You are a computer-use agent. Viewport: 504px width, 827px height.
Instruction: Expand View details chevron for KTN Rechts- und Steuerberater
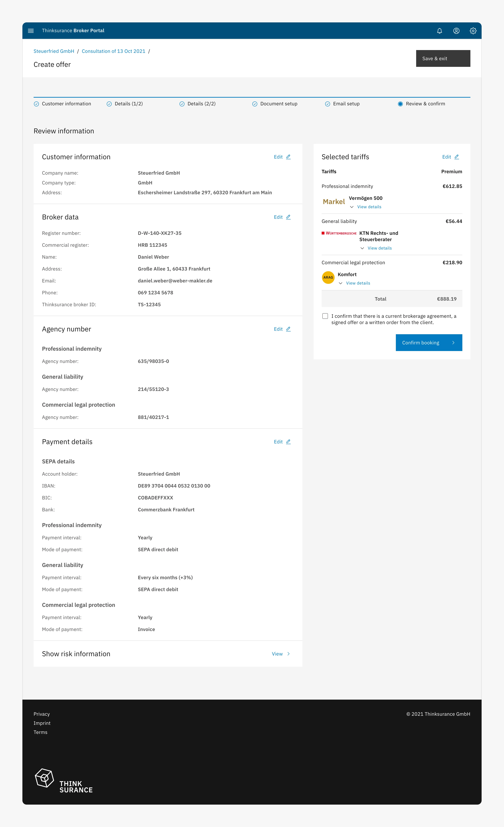click(x=362, y=248)
